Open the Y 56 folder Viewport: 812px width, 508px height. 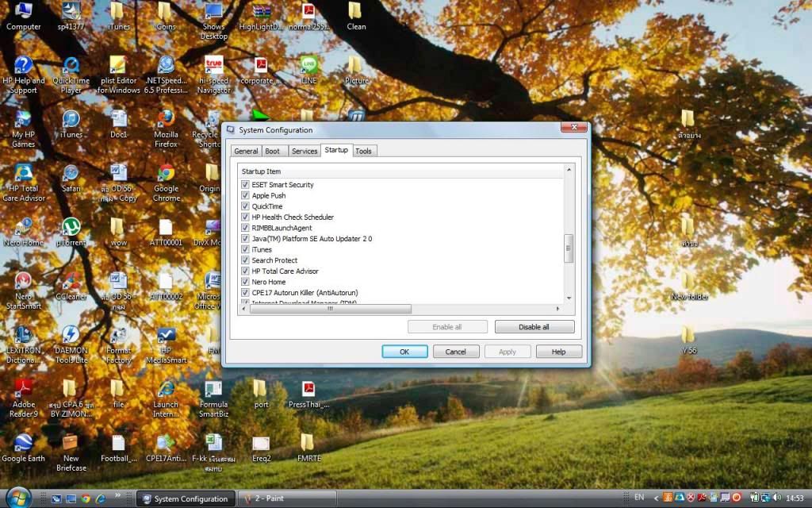[x=689, y=340]
